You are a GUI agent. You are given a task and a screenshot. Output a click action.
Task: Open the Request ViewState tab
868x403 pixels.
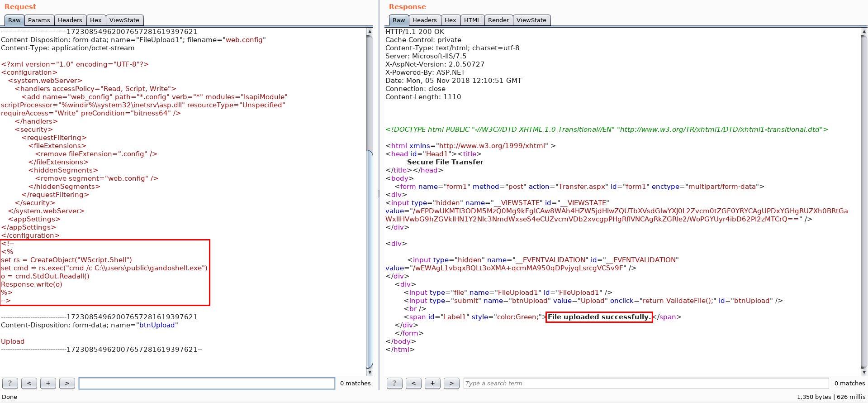point(124,20)
